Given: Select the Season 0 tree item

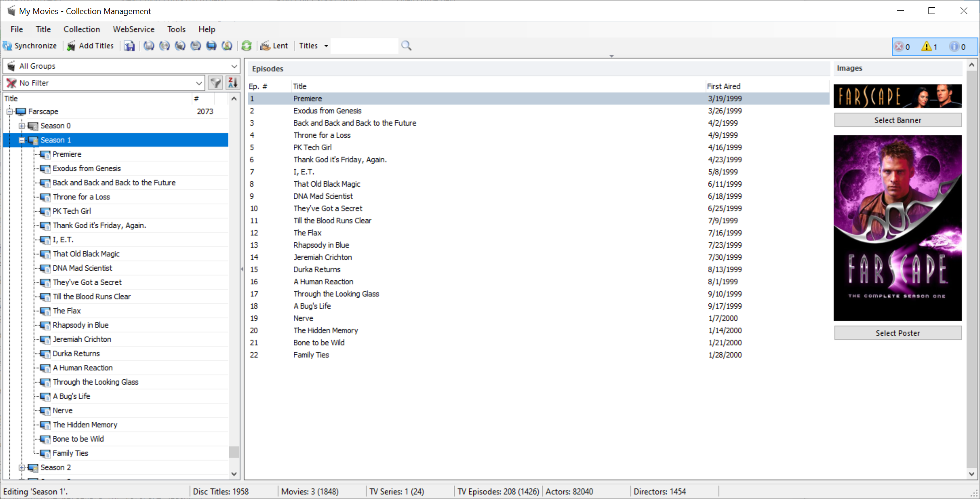Looking at the screenshot, I should tap(56, 126).
